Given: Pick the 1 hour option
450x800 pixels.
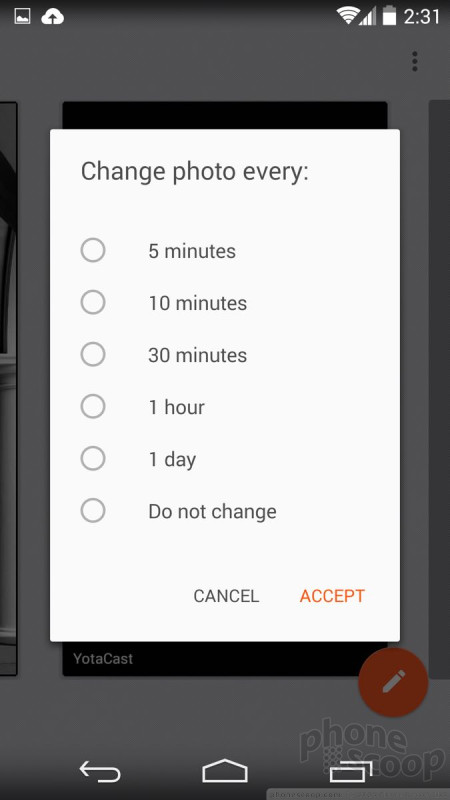Looking at the screenshot, I should coord(92,407).
